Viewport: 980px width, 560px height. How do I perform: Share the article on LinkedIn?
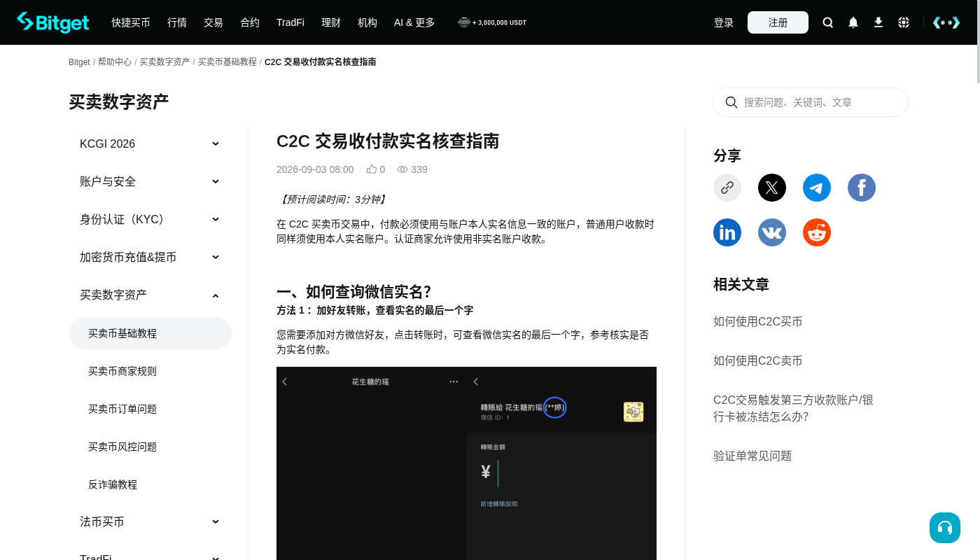(727, 232)
